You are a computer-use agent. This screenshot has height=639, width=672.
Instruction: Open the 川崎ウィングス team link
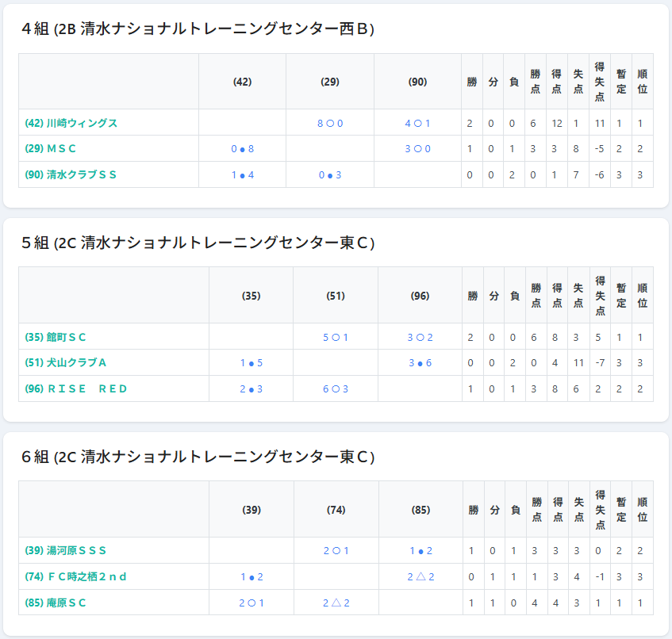pos(71,123)
